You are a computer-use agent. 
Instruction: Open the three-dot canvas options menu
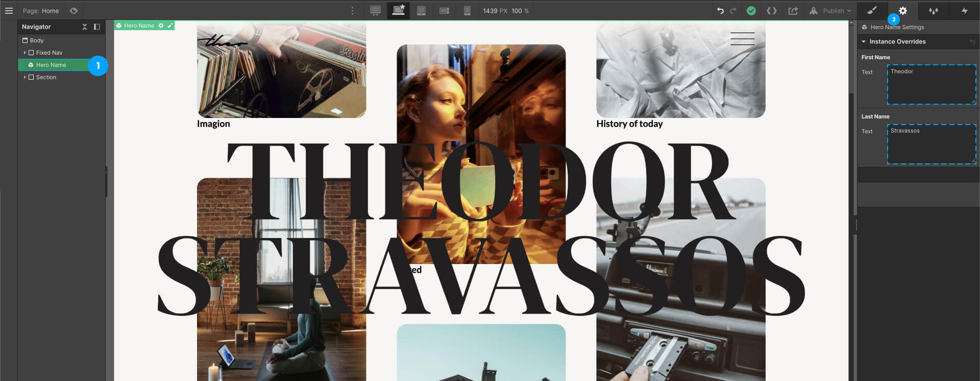pos(352,11)
